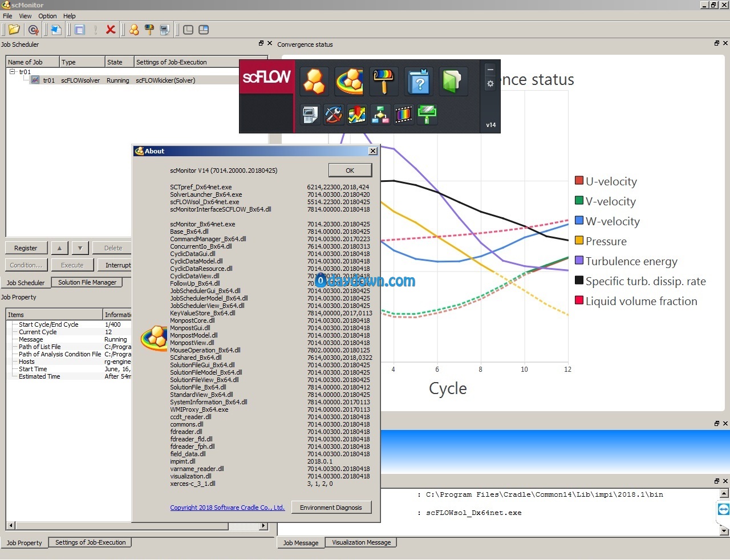Close the About dialog with X
Viewport: 730px width, 560px height.
pyautogui.click(x=372, y=151)
